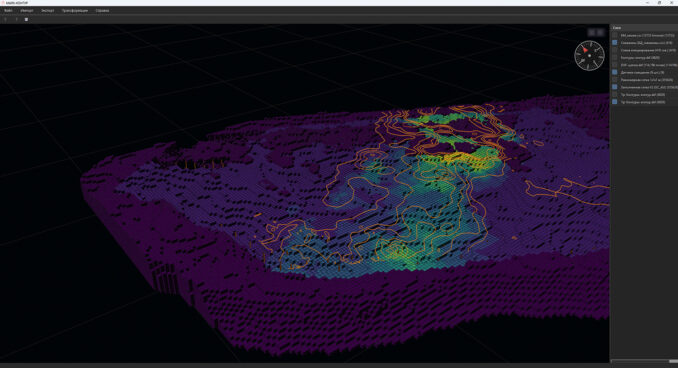
Task: Close the application window
Action: point(672,3)
